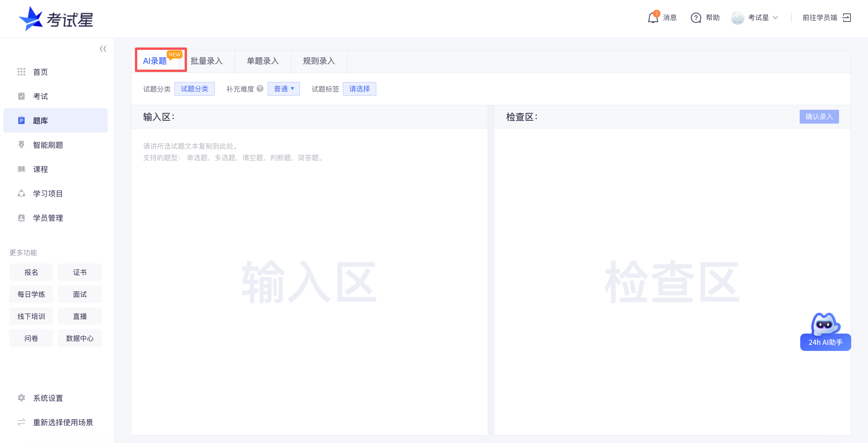Open the 请选择 question tag selector
Screen dimensions: 868x443
(359, 89)
